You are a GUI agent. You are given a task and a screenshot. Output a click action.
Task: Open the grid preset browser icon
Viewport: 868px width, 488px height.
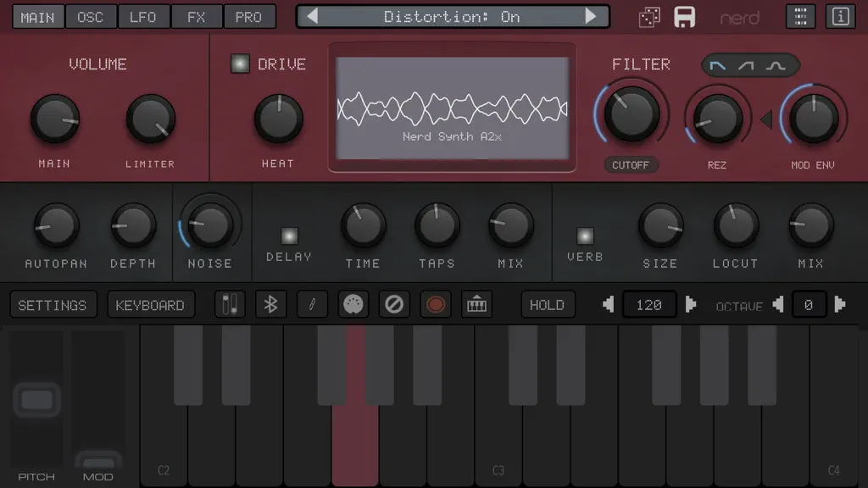click(800, 17)
